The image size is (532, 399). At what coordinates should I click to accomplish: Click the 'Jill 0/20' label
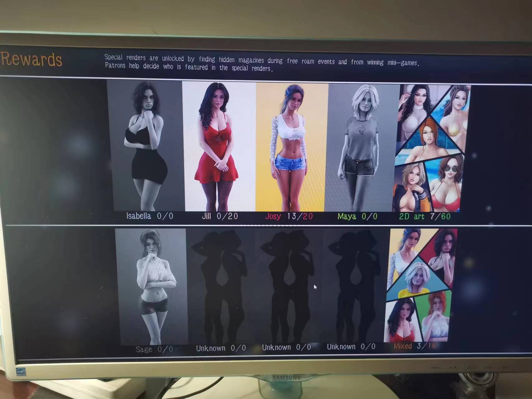point(220,216)
